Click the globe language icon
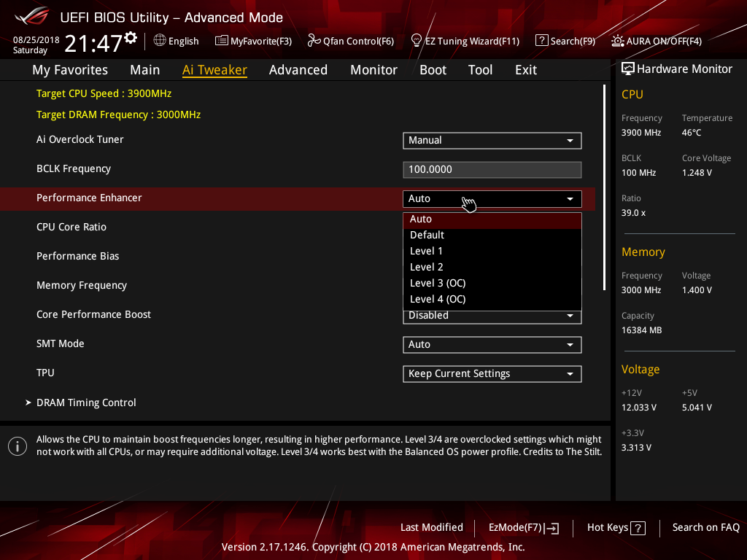The image size is (747, 560). click(x=160, y=41)
